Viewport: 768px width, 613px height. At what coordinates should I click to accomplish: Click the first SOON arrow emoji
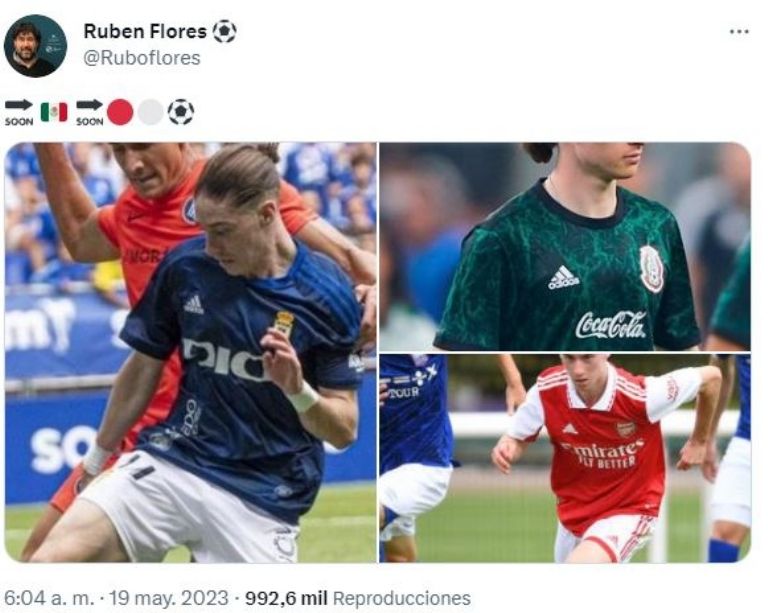[19, 113]
